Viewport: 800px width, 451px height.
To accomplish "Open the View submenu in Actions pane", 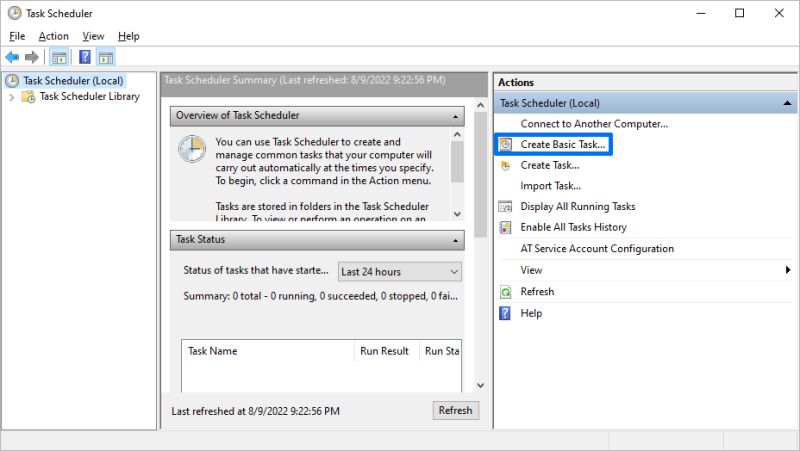I will [531, 270].
